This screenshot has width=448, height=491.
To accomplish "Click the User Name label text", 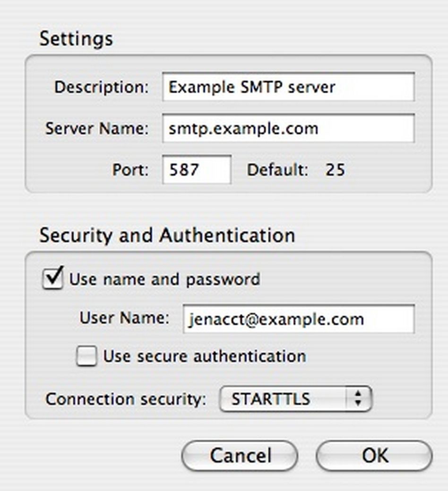I will pos(124,318).
